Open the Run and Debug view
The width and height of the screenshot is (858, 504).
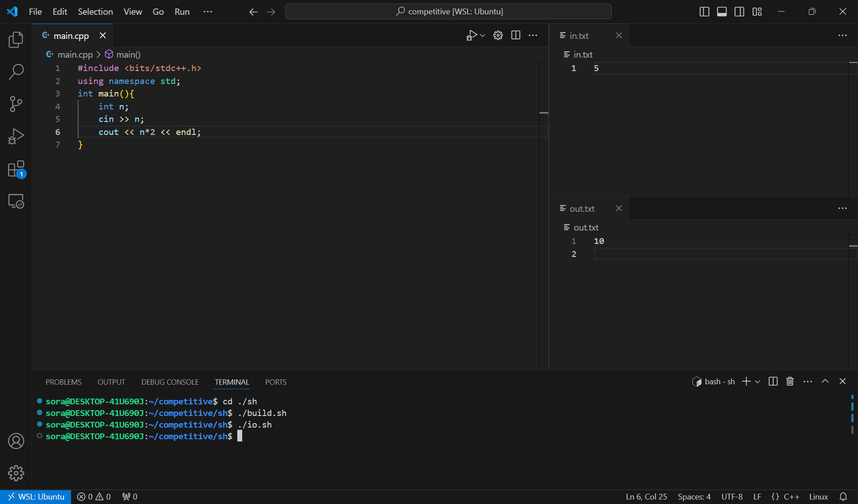point(16,136)
